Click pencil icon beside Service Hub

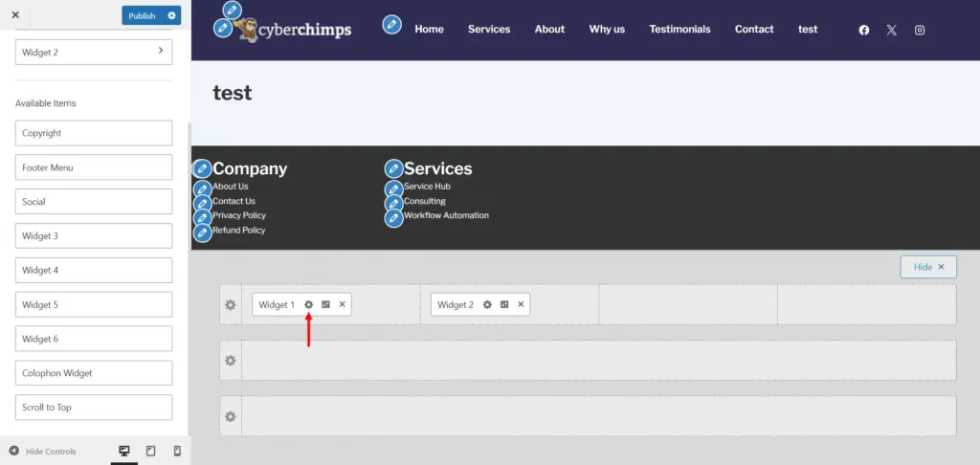pyautogui.click(x=393, y=188)
